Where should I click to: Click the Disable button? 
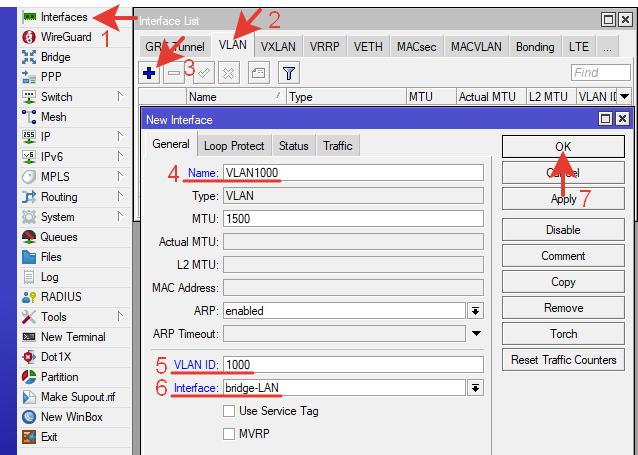point(563,230)
